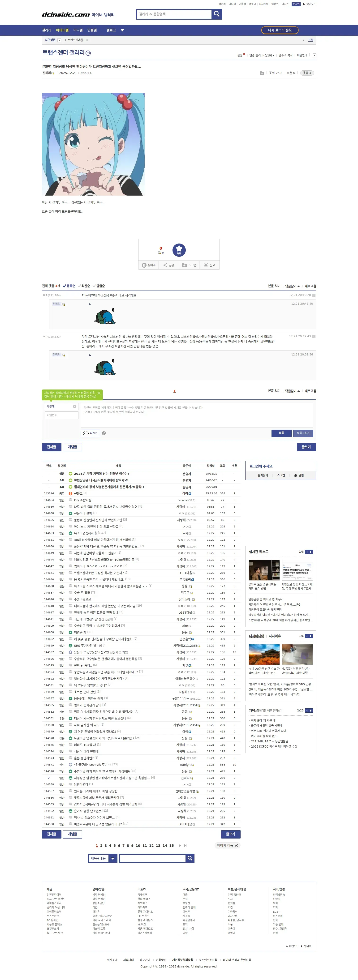Switch to 개념글 tab above the post list
The width and height of the screenshot is (358, 980).
pyautogui.click(x=72, y=447)
